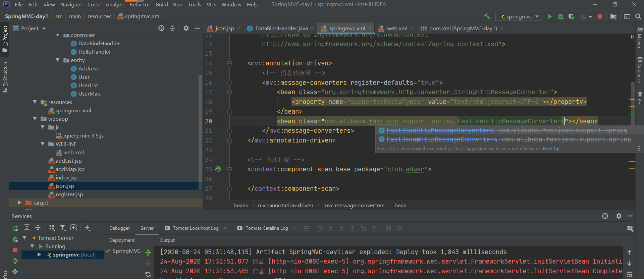
Task: Fold the mvc:annotation-driven block at line 14
Action: 229,63
